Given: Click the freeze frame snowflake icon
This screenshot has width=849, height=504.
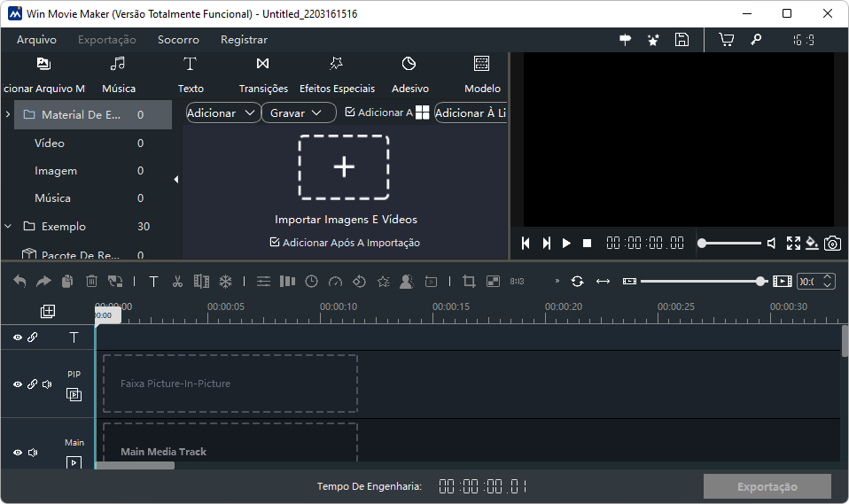Looking at the screenshot, I should 225,282.
